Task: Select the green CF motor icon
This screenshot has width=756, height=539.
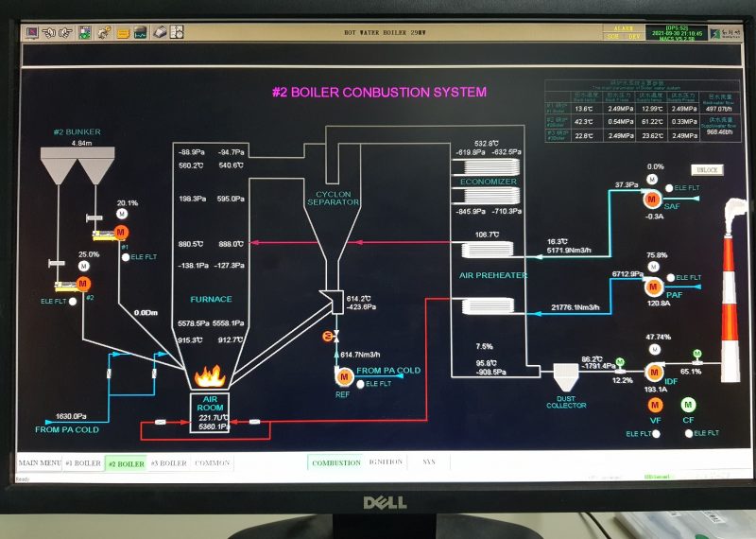Action: [688, 406]
